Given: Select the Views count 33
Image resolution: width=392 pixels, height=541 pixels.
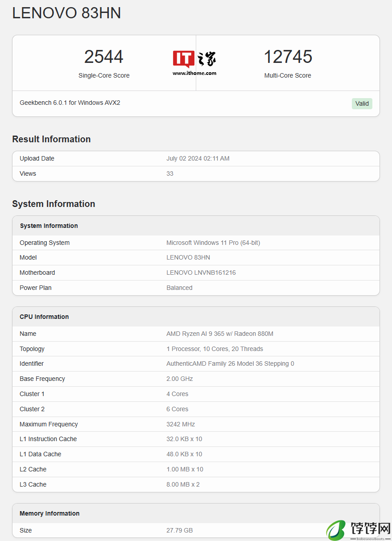Looking at the screenshot, I should [x=170, y=173].
